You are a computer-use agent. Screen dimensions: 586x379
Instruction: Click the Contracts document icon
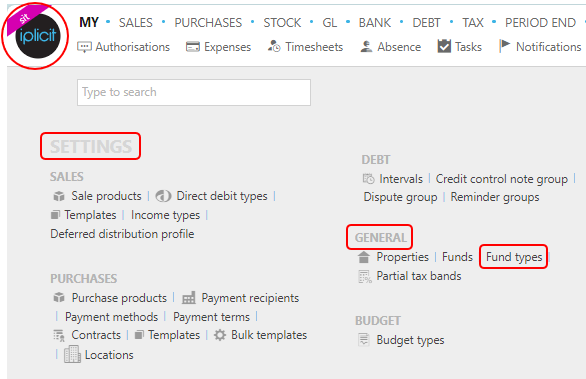(59, 335)
